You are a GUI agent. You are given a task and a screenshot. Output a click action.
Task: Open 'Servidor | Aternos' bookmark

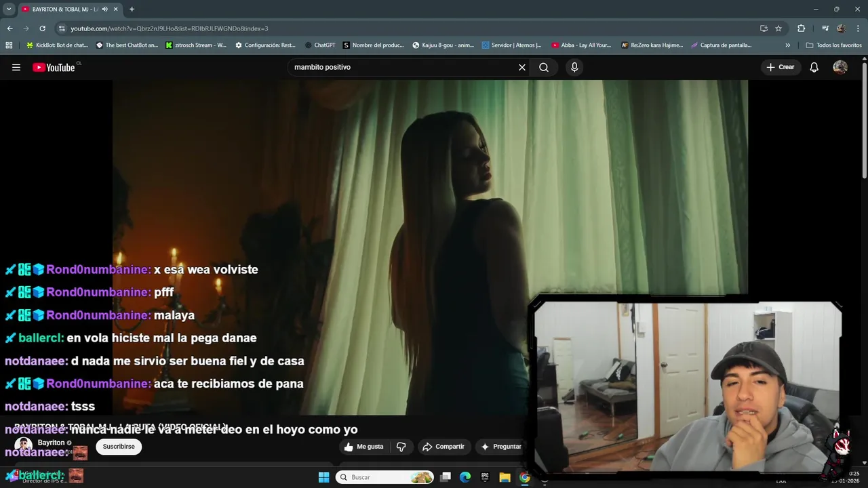pyautogui.click(x=512, y=45)
